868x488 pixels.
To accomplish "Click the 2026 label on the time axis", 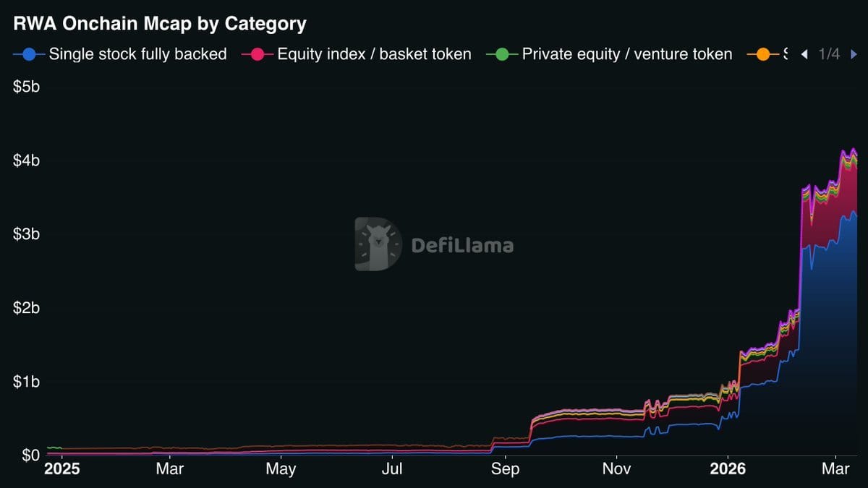I will pyautogui.click(x=728, y=470).
